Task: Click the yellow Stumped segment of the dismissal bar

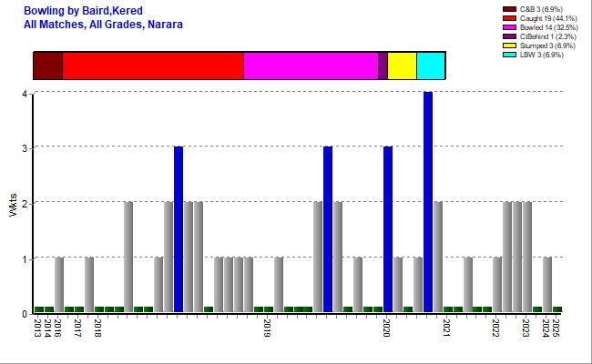Action: pyautogui.click(x=402, y=66)
